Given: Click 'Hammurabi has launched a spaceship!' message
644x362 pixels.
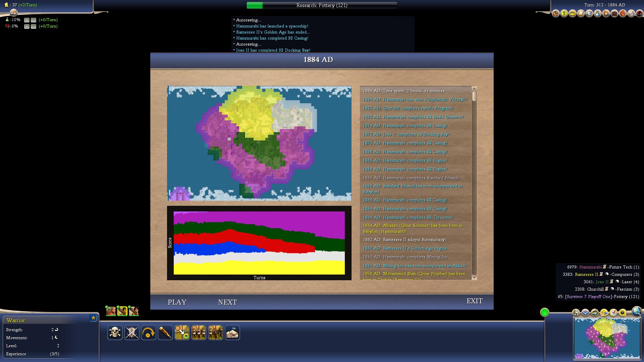Looking at the screenshot, I should tap(272, 26).
